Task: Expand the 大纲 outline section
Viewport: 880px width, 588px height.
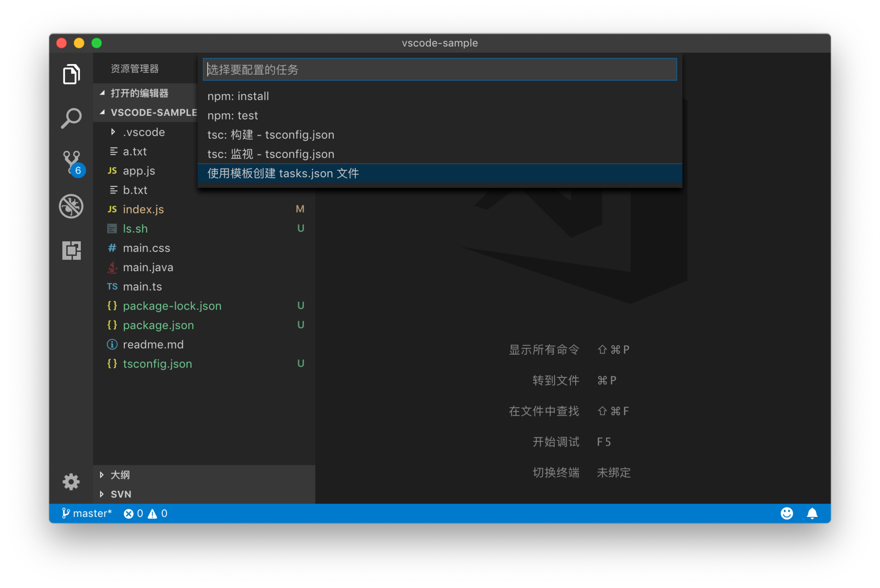Action: 120,475
